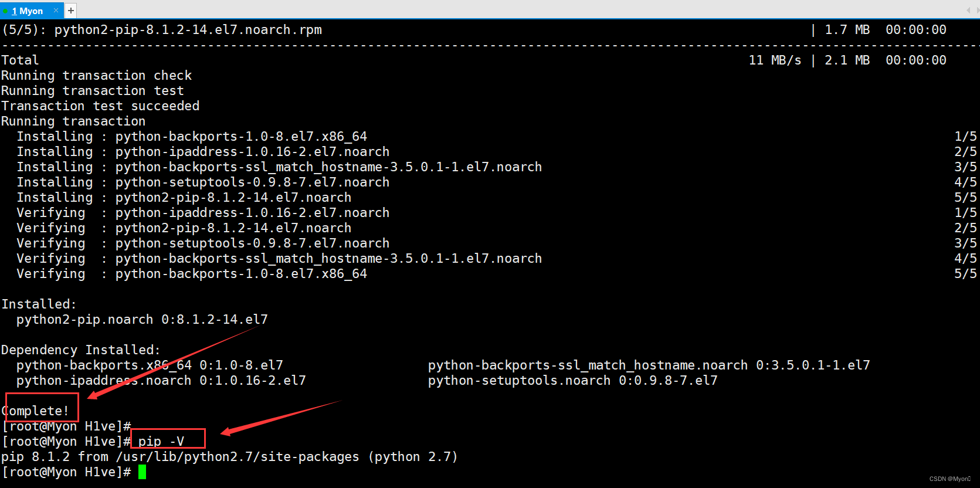Click the green connection status dot on Myon tab
The height and width of the screenshot is (488, 980).
click(5, 11)
